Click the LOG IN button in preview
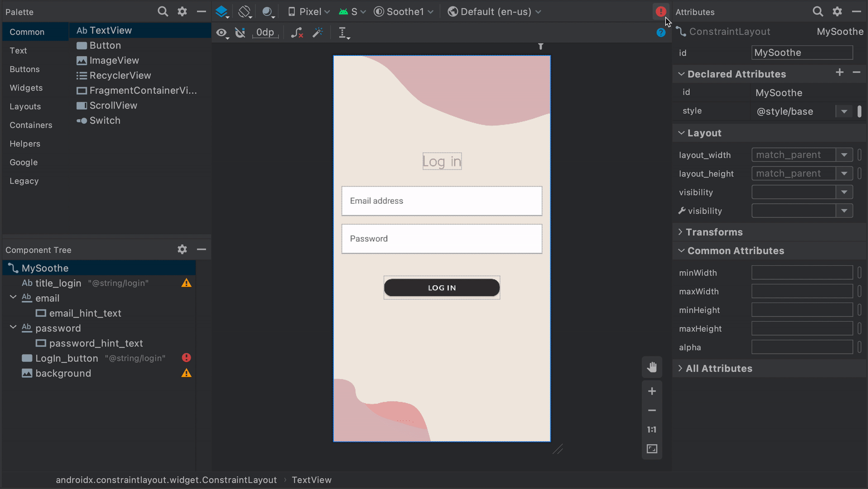 (442, 288)
